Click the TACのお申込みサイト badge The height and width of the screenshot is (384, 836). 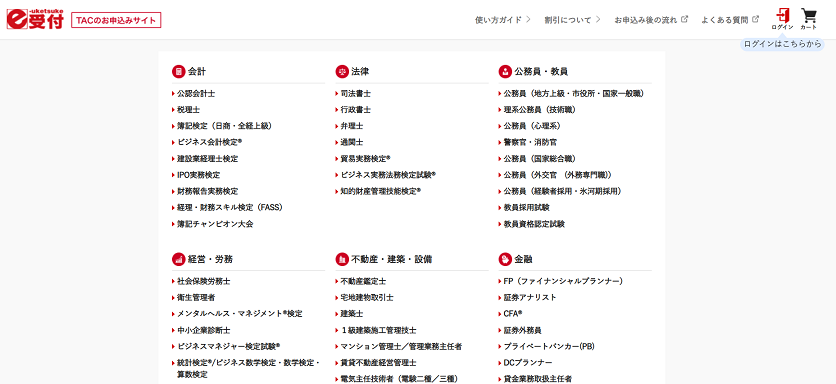pos(116,20)
